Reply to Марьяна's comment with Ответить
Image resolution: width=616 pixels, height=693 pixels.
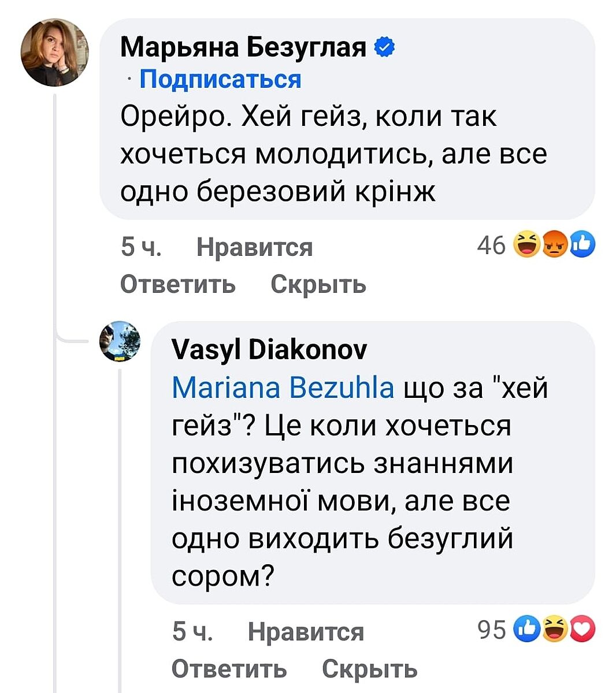[x=178, y=284]
